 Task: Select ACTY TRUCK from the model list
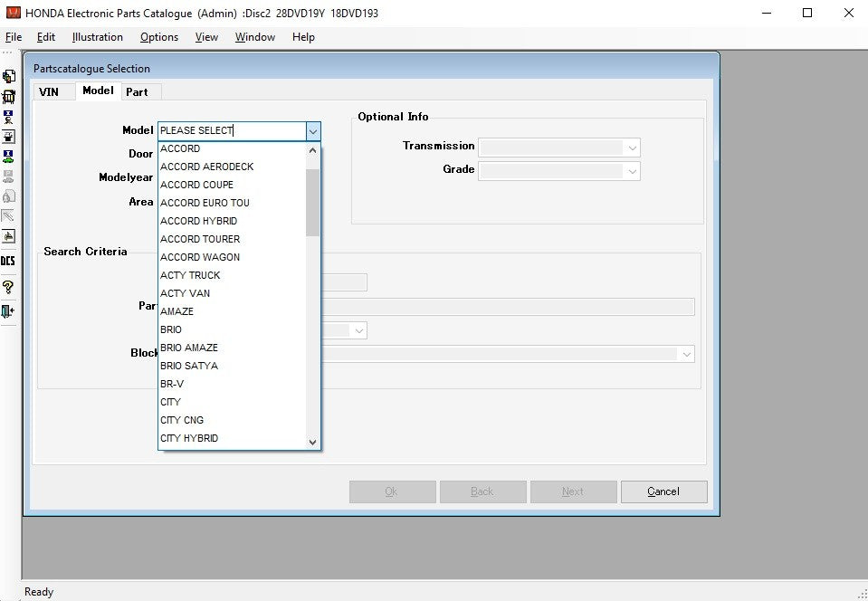(190, 275)
